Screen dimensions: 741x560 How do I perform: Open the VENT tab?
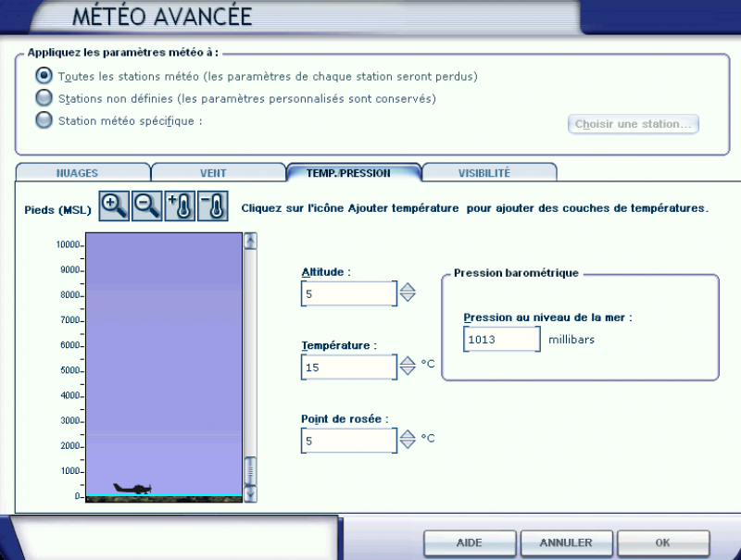coord(219,172)
